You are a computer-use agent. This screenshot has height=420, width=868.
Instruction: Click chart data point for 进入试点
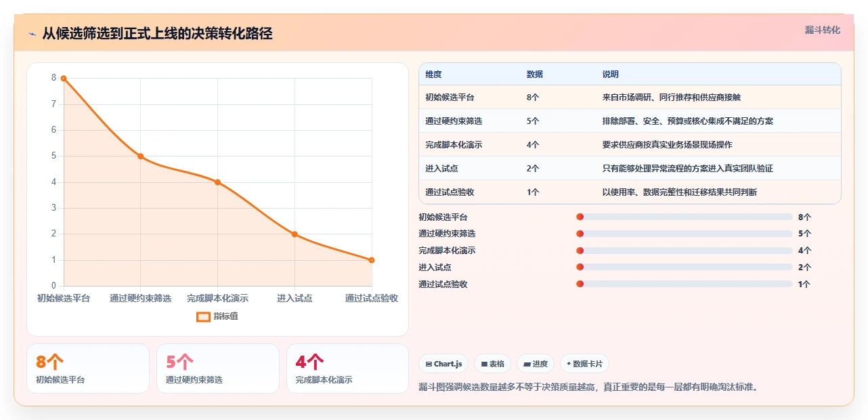coord(295,234)
